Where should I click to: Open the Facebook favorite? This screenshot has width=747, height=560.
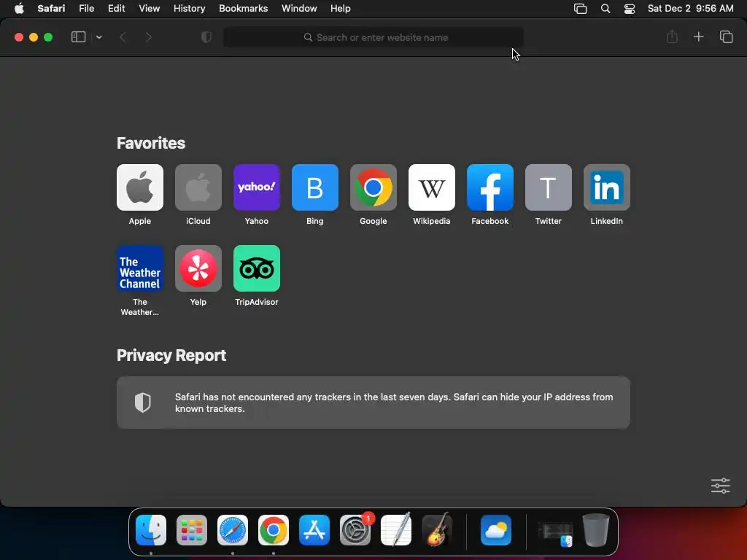click(x=489, y=187)
